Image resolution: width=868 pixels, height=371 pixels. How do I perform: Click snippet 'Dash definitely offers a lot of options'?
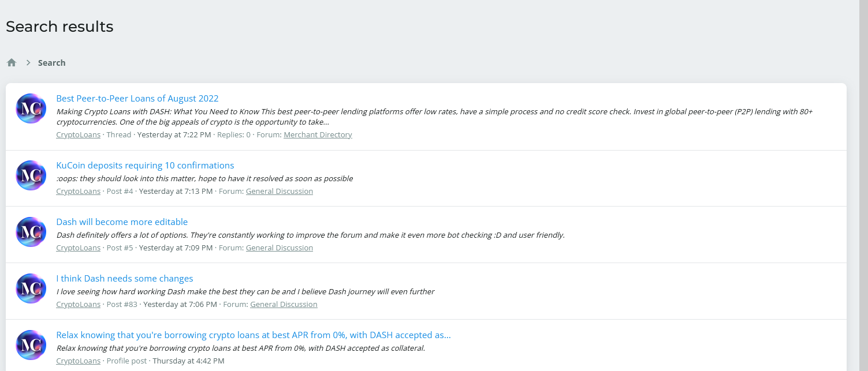coord(310,235)
